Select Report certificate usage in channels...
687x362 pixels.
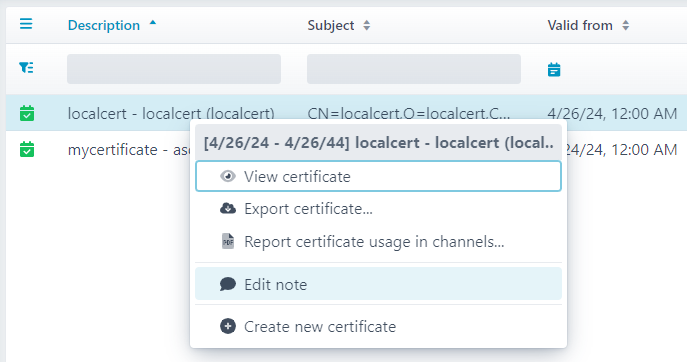[x=379, y=241]
